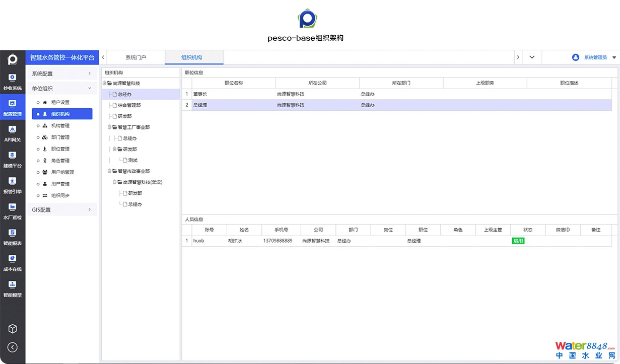Click the green 启用 status badge

pos(518,241)
